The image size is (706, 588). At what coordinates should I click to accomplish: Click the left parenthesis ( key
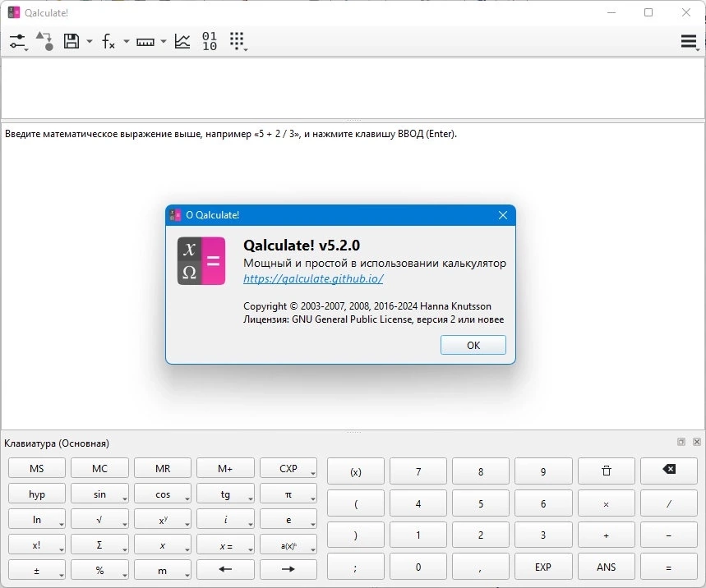356,503
